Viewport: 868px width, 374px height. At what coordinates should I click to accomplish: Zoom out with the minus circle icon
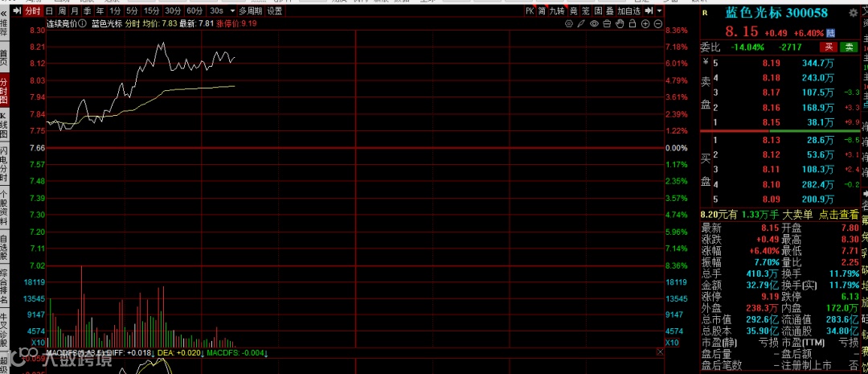tap(658, 23)
